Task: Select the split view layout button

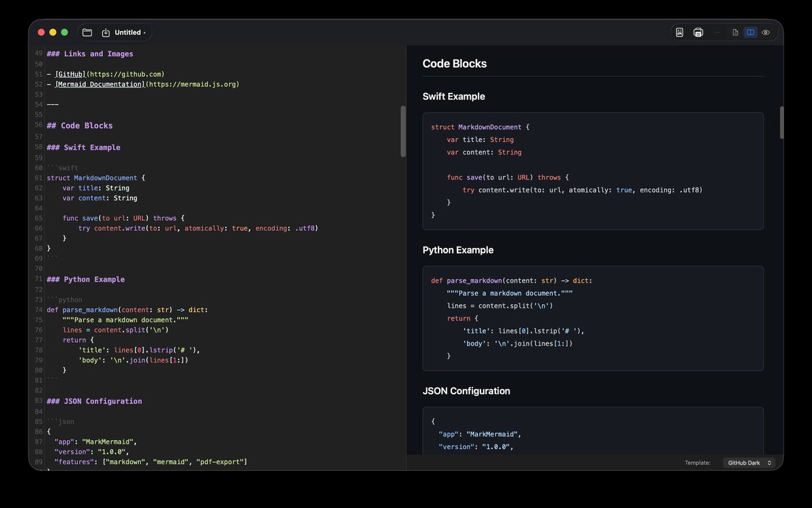Action: tap(750, 33)
